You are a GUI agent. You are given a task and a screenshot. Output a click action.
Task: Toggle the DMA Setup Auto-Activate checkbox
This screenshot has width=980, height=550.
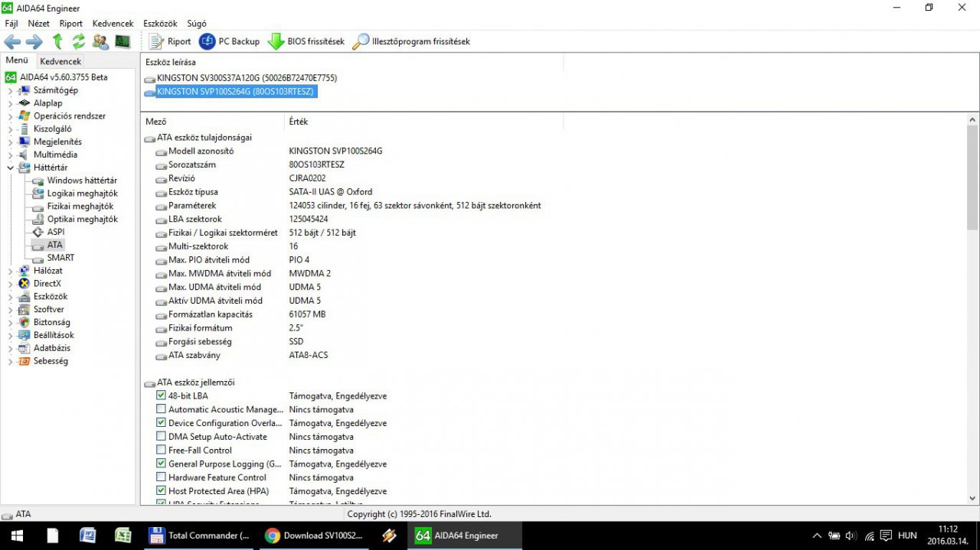[161, 437]
